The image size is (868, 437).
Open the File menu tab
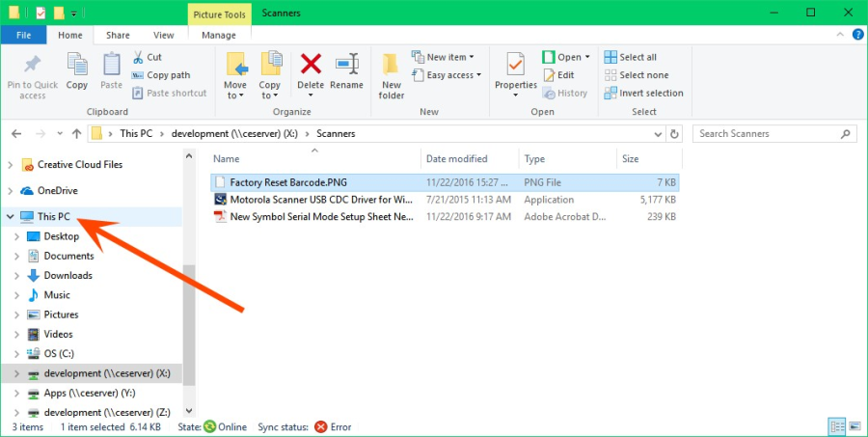pos(24,36)
